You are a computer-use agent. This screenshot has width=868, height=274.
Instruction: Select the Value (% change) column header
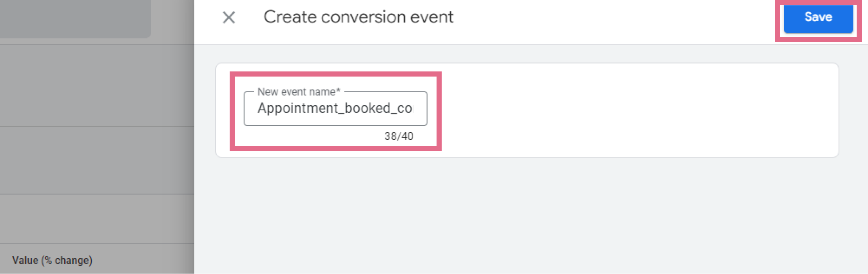[x=52, y=260]
